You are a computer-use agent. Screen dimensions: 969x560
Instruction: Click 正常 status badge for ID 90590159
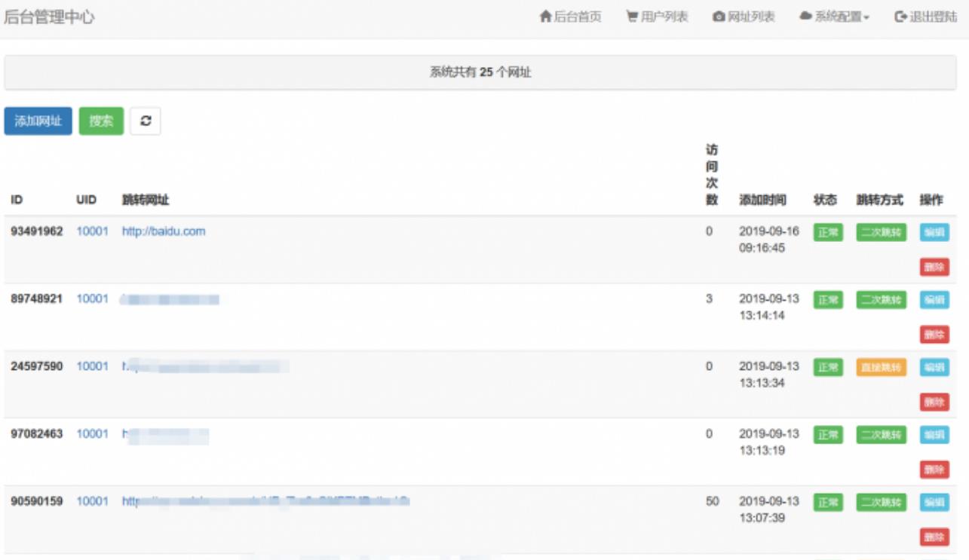(x=828, y=503)
